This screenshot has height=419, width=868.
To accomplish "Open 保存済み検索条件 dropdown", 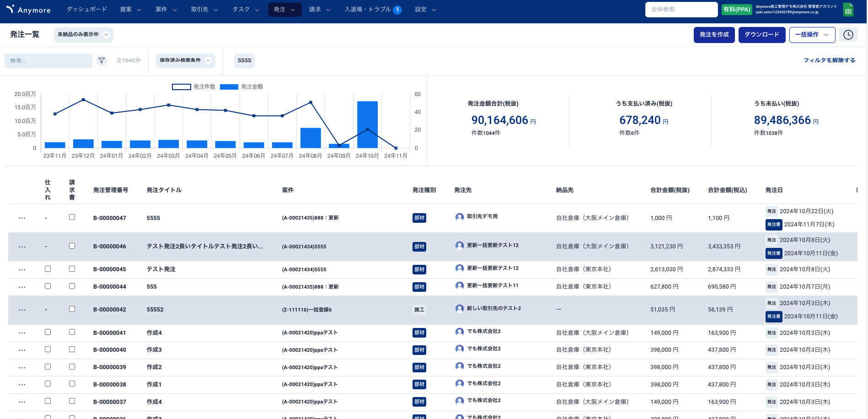I will 185,60.
